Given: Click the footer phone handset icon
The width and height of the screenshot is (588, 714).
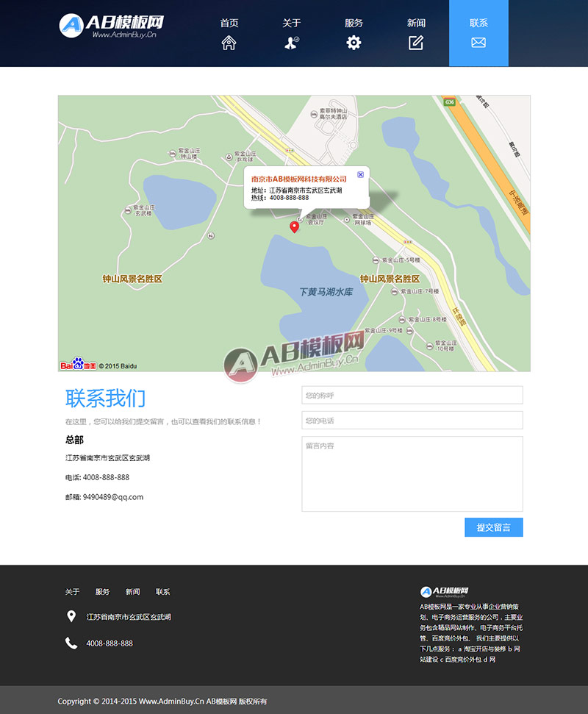Looking at the screenshot, I should tap(71, 643).
